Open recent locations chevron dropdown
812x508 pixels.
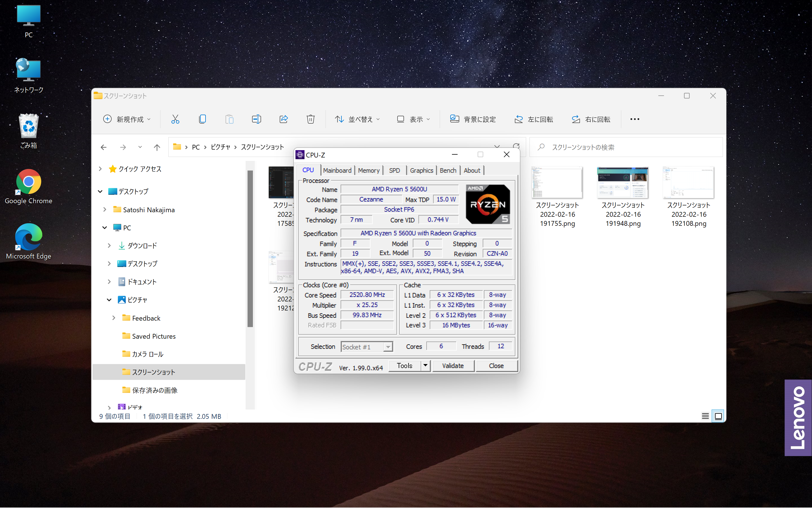pyautogui.click(x=140, y=147)
